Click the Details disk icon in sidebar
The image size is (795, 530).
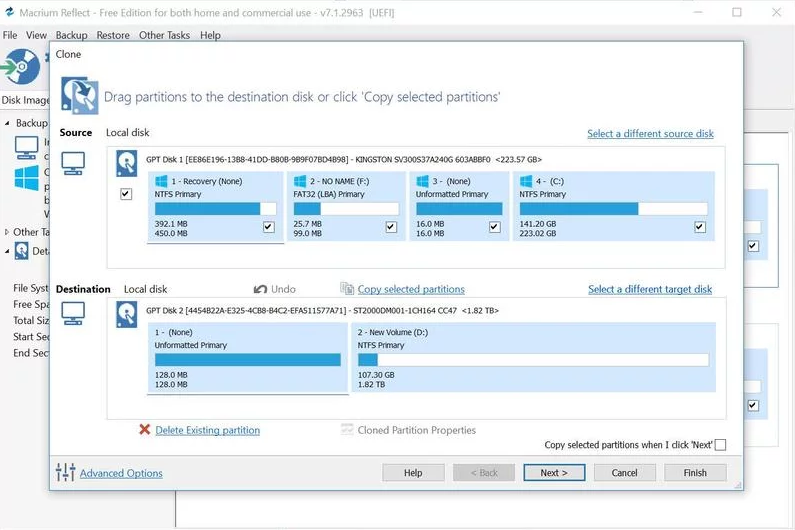click(x=21, y=251)
